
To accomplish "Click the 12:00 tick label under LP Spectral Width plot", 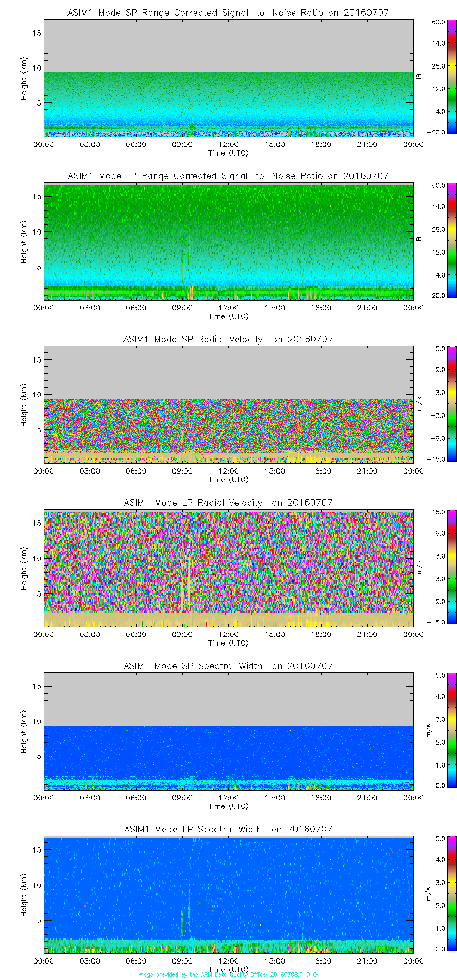I will tap(228, 961).
